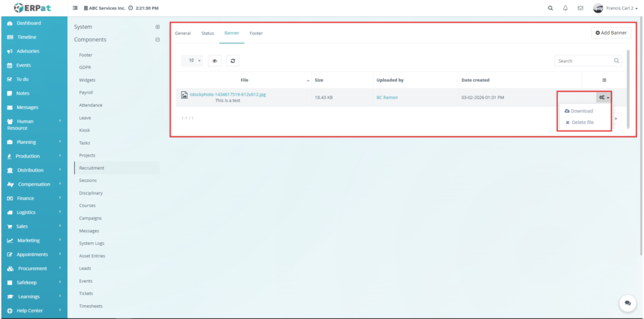Open row actions gear dropdown
Screen dimensions: 644x319
[604, 98]
